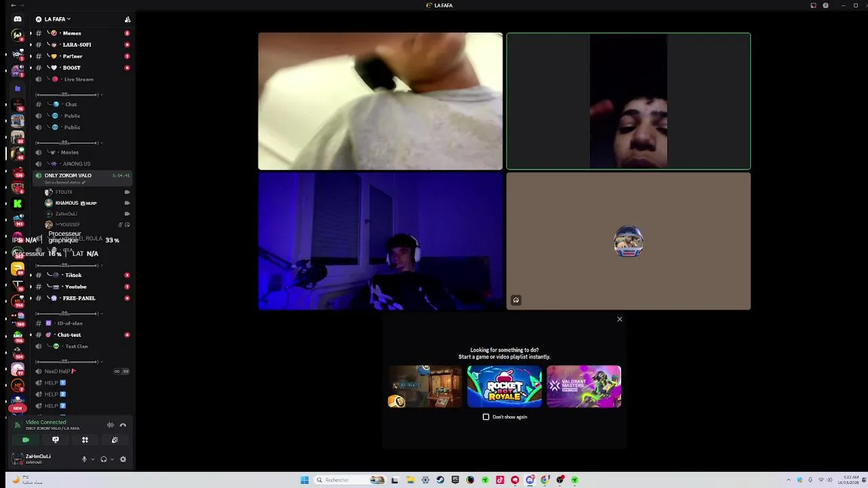Focus the blue-lit room video tile
Viewport: 868px width, 488px height.
click(380, 241)
